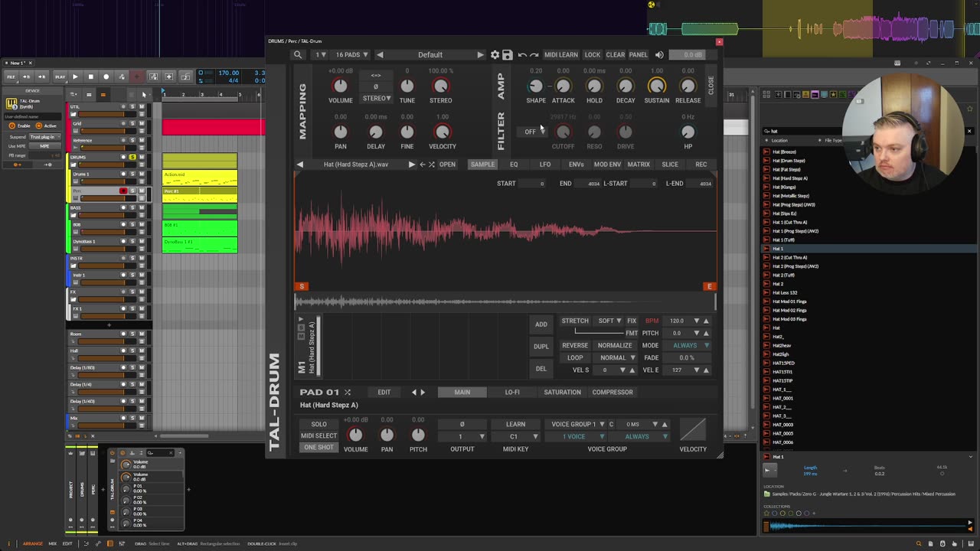Image resolution: width=980 pixels, height=551 pixels.
Task: Switch to the LFO tab
Action: [545, 165]
